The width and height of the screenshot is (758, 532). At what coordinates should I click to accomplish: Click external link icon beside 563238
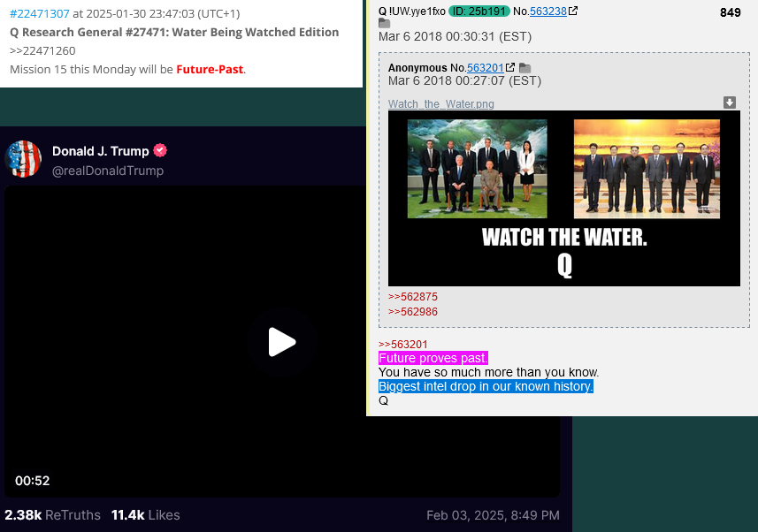point(573,11)
